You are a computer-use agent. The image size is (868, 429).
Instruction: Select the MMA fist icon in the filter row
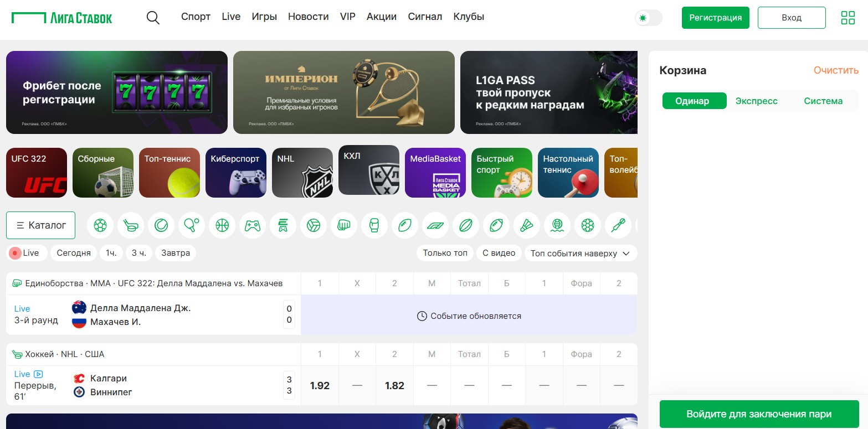pyautogui.click(x=344, y=225)
